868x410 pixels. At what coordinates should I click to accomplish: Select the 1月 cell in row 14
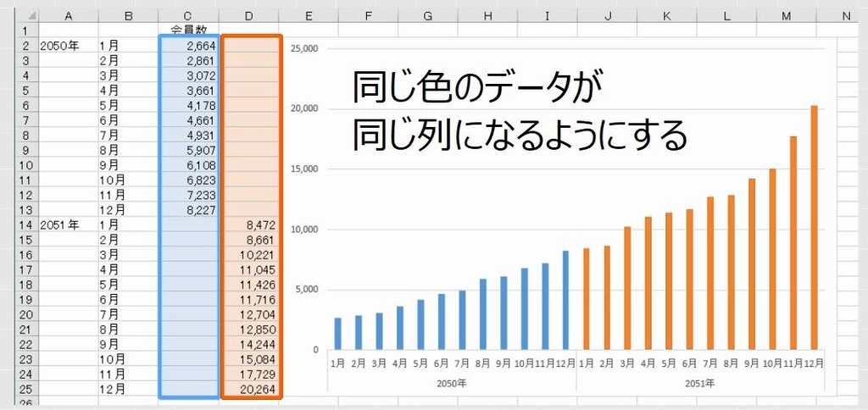tap(129, 224)
